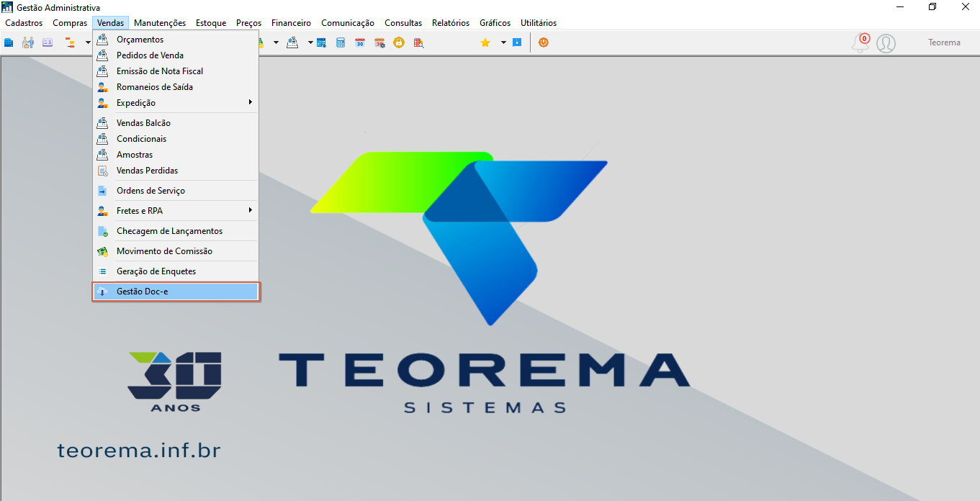The height and width of the screenshot is (501, 980).
Task: Open the Relatórios menu
Action: point(451,23)
